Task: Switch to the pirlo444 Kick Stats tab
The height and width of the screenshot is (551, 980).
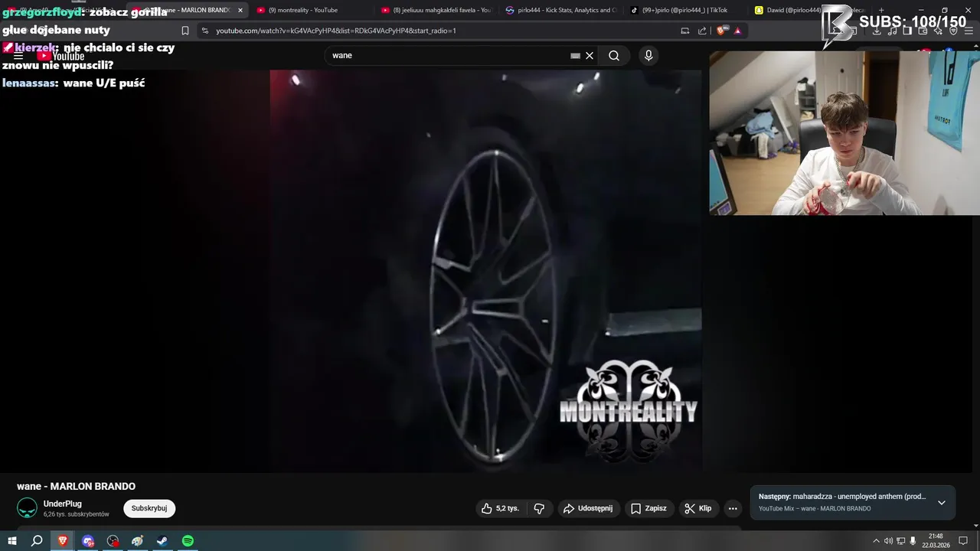Action: click(561, 10)
